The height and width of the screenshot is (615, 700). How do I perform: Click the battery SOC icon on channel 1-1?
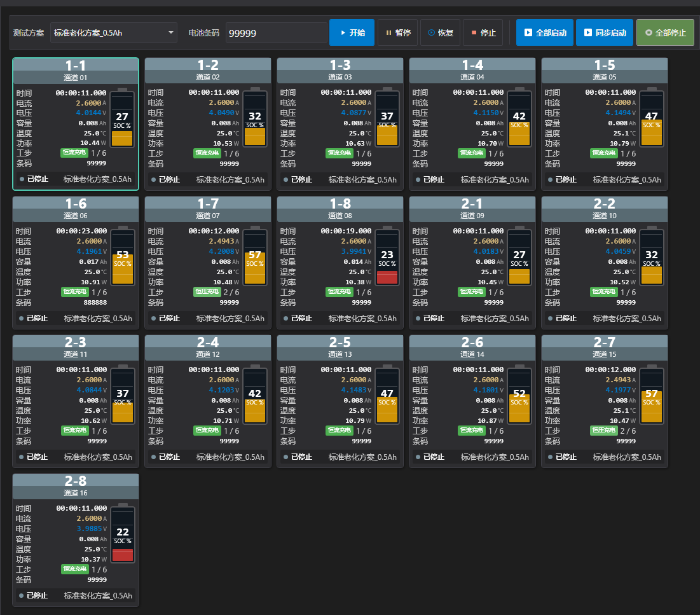tap(122, 118)
